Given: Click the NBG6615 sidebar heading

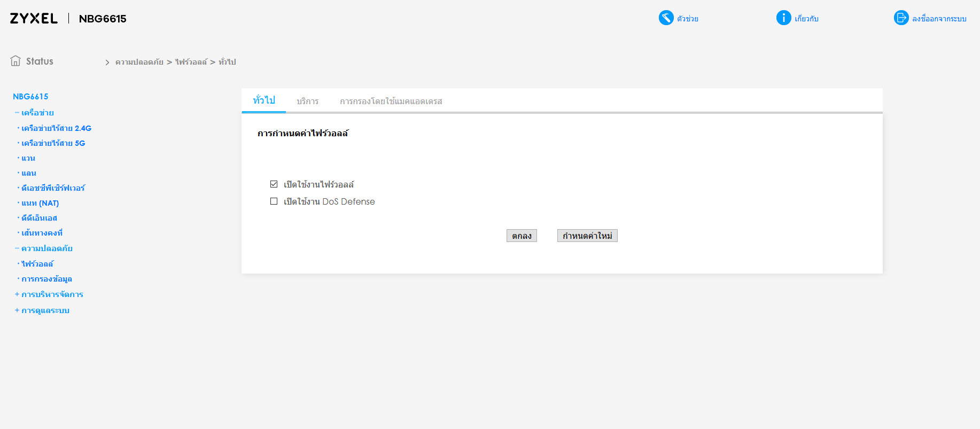Looking at the screenshot, I should (30, 97).
